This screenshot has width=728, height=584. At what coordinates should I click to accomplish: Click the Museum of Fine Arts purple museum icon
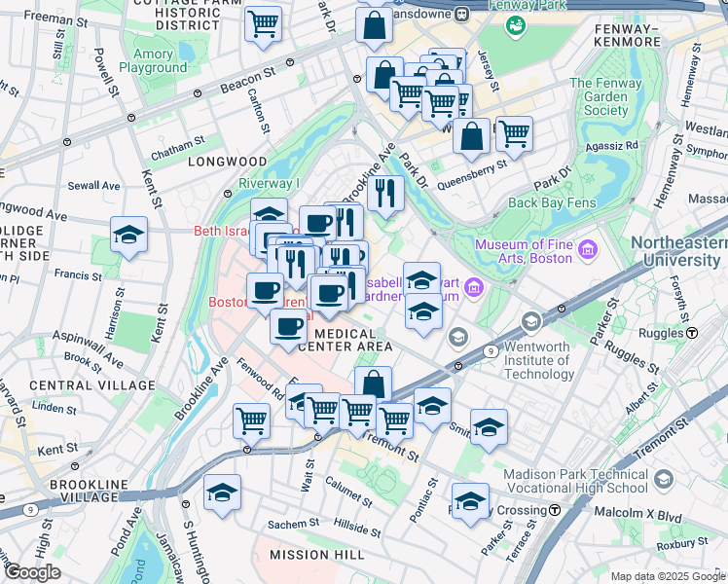pyautogui.click(x=588, y=251)
